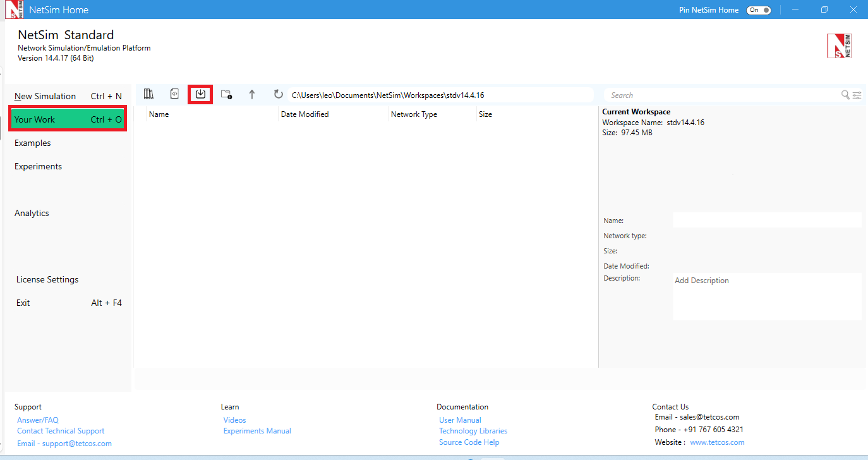The image size is (868, 460).
Task: Go up one directory with arrow icon
Action: pos(252,95)
